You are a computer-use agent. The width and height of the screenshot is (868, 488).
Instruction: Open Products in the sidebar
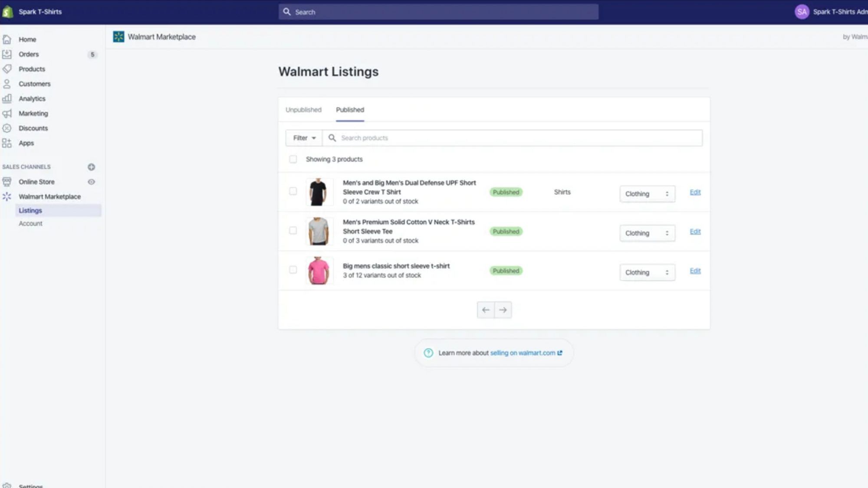point(32,69)
